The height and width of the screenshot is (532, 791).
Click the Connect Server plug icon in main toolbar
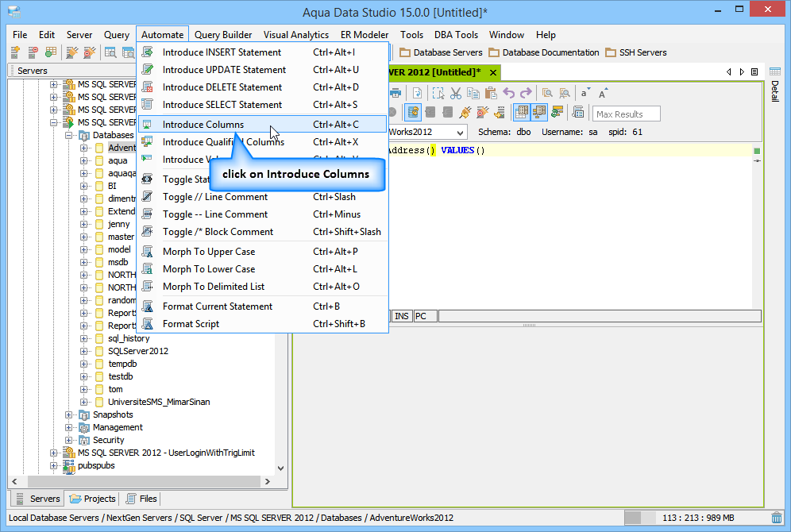click(72, 52)
